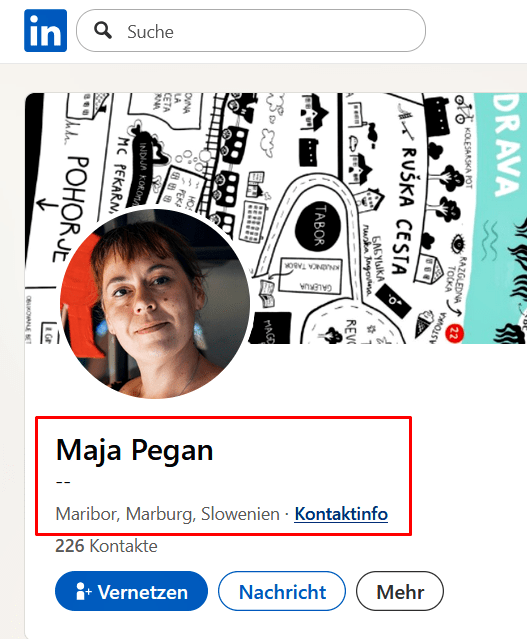Click the black TABOR circle in banner
Screen dimensions: 527x639
(318, 225)
